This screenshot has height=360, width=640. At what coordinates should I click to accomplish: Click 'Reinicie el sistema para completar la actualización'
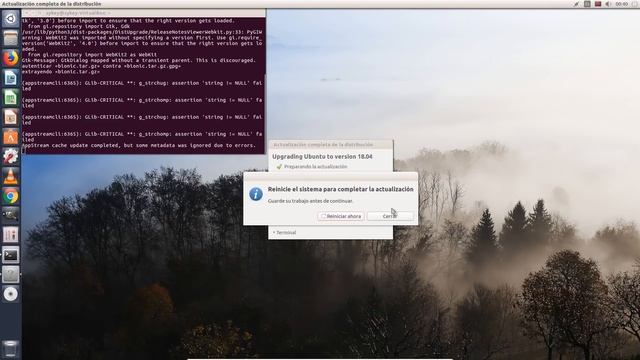tap(340, 189)
